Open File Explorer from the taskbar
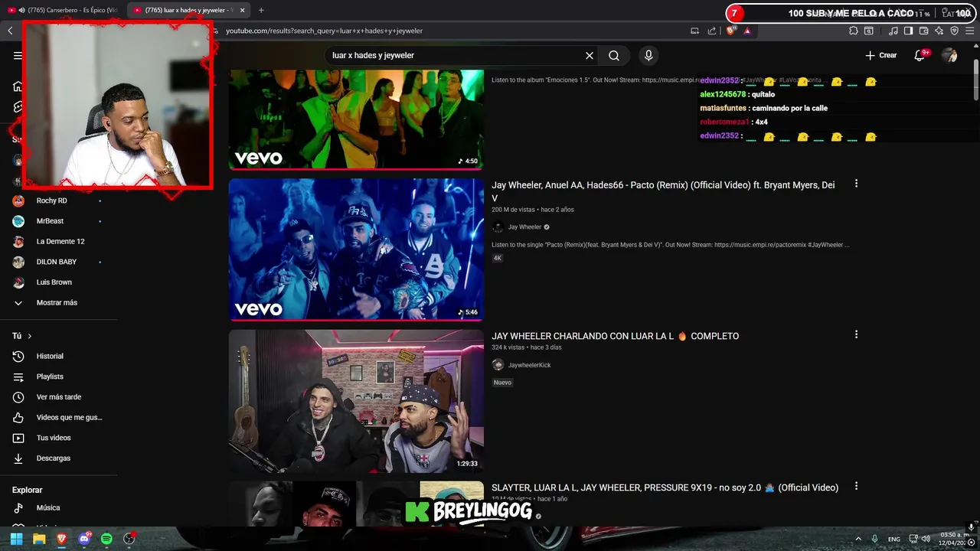980x551 pixels. click(39, 539)
